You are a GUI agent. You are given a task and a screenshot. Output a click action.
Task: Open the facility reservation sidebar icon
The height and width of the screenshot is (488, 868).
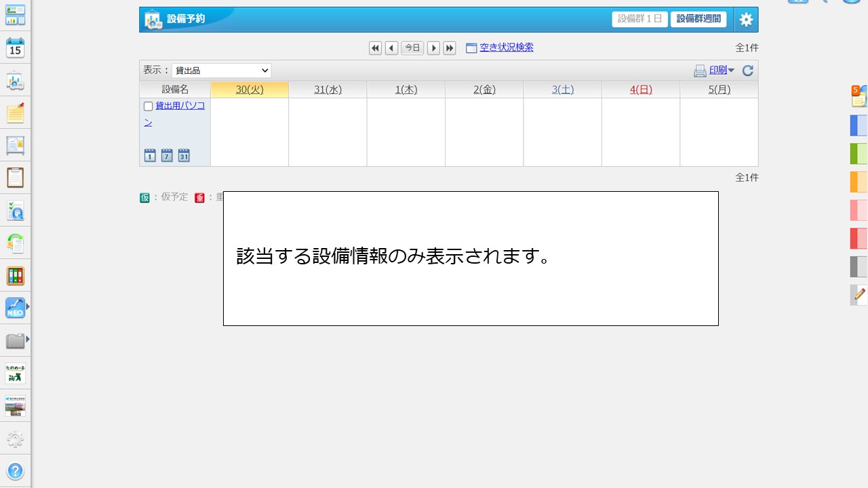[x=15, y=81]
